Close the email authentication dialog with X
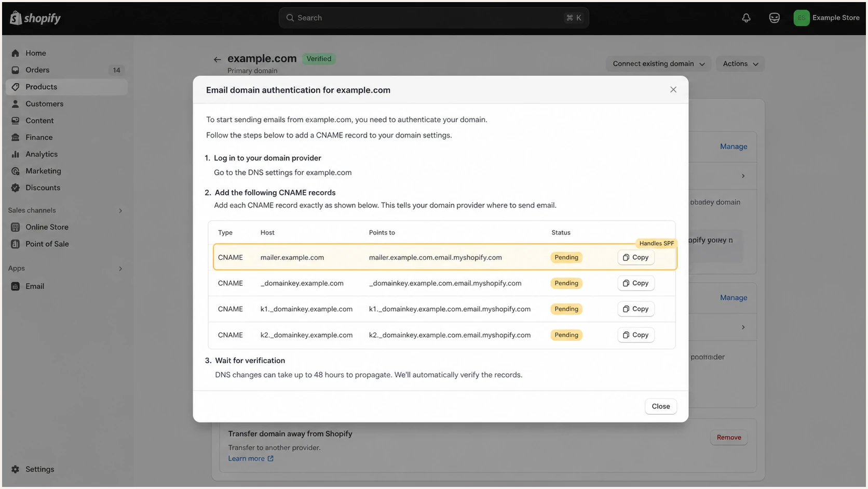 [x=673, y=89]
